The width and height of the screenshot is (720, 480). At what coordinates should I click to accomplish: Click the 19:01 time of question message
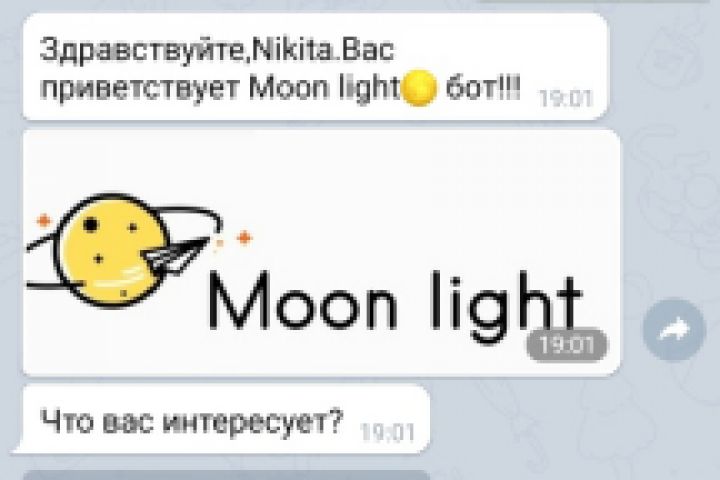tap(388, 432)
